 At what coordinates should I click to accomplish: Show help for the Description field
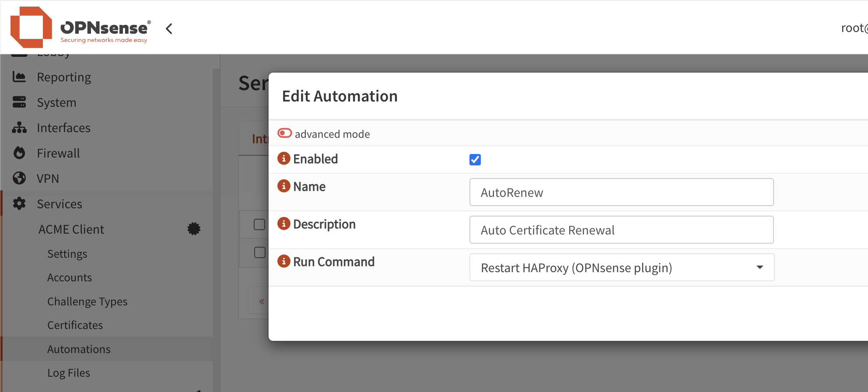click(x=284, y=224)
